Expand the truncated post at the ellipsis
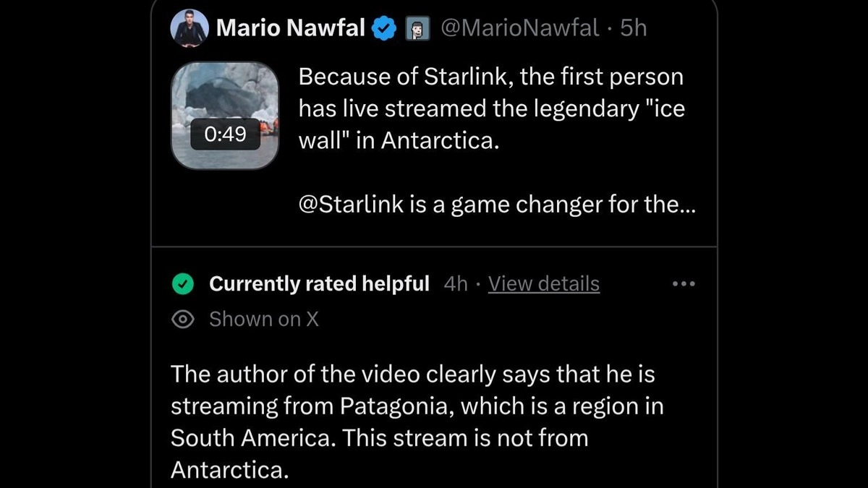The height and width of the screenshot is (488, 868). [x=684, y=205]
